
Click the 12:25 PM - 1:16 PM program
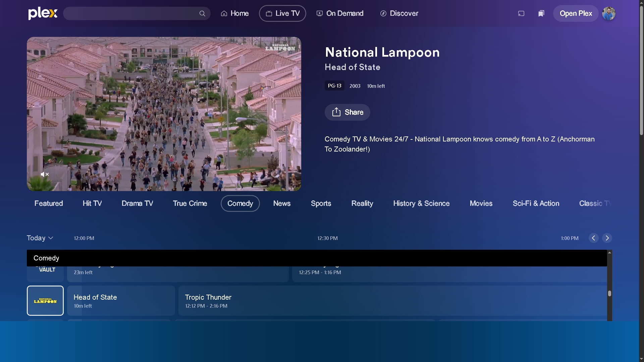coord(449,274)
